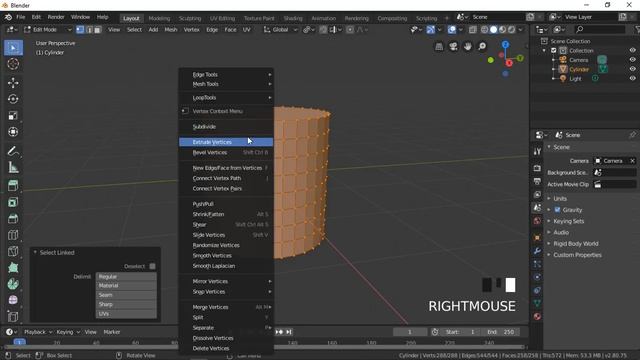Click the zoom magnifier viewport icon
Screen dimensions: 640x360
(482, 47)
